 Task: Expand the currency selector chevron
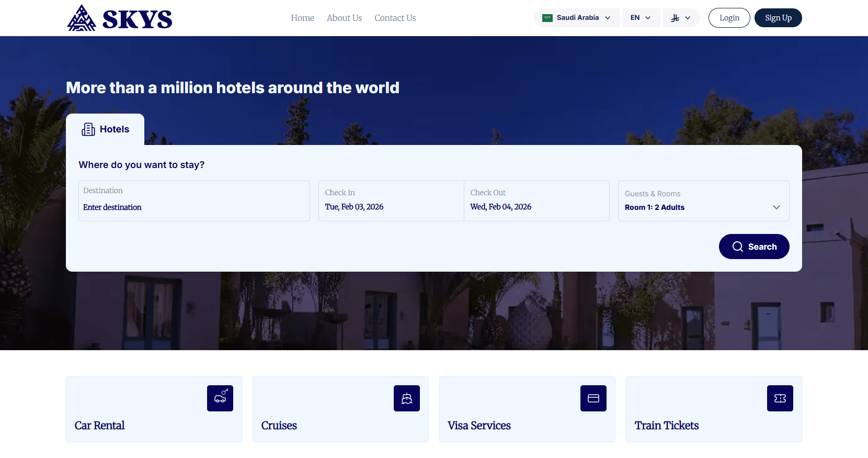point(688,18)
